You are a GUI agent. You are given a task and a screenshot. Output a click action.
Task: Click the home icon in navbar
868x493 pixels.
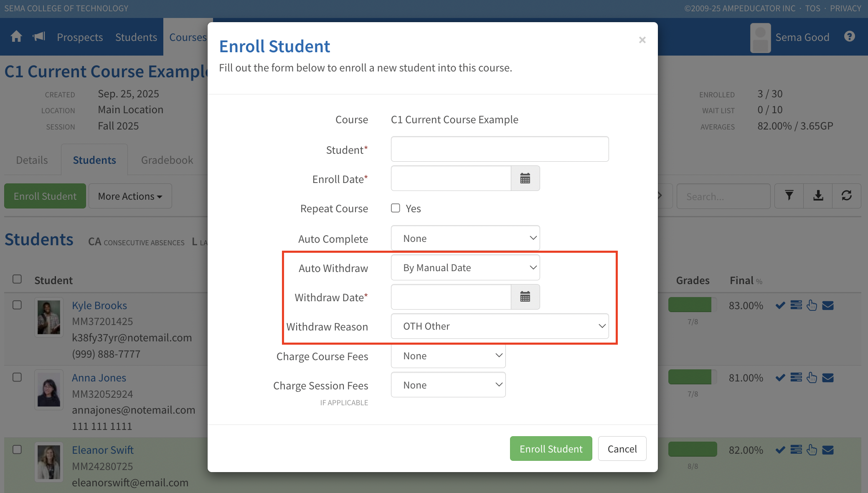16,37
